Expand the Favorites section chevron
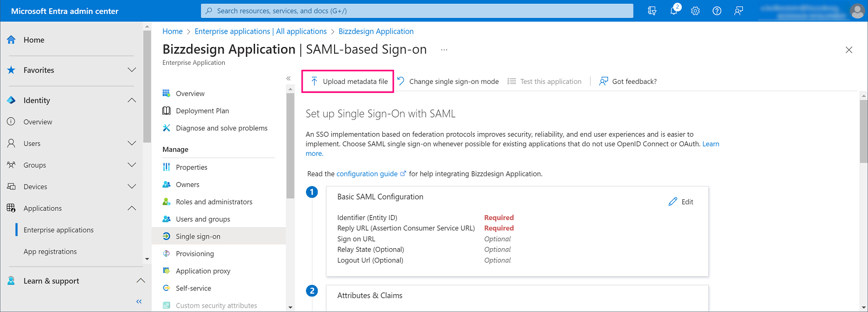 [132, 70]
